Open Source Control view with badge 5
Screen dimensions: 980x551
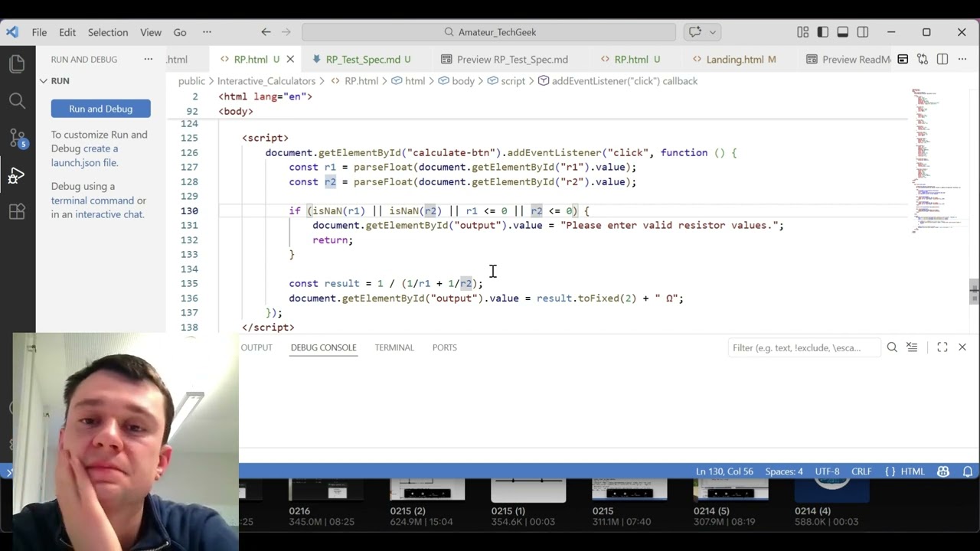(x=17, y=139)
